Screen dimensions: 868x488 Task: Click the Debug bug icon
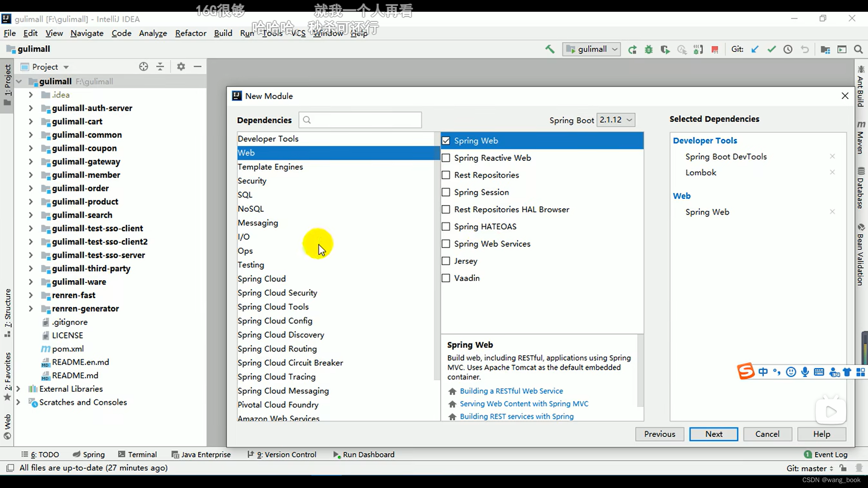(x=649, y=50)
